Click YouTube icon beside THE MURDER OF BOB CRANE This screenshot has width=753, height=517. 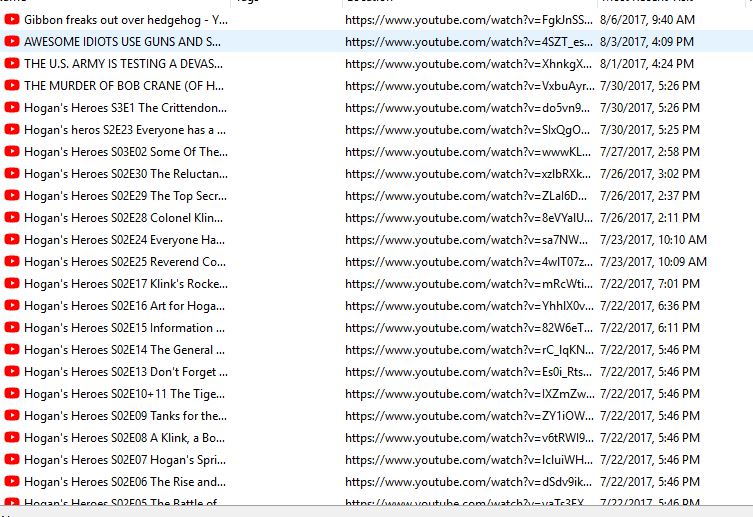pos(12,85)
